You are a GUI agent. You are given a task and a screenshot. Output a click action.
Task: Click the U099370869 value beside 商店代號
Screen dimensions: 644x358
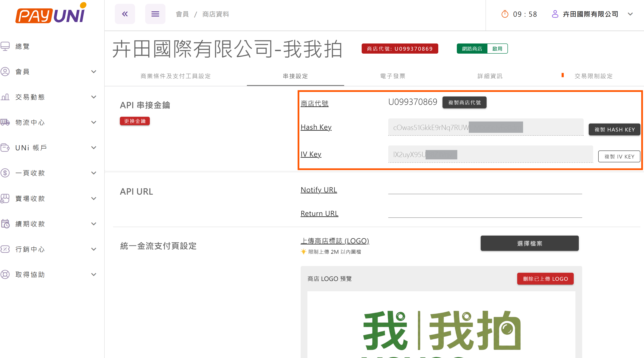(x=413, y=102)
